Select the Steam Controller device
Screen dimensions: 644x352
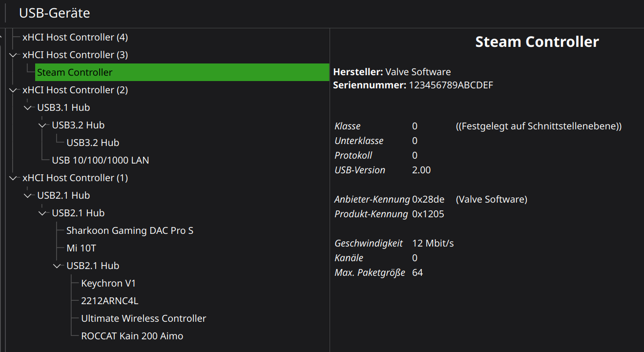click(75, 73)
